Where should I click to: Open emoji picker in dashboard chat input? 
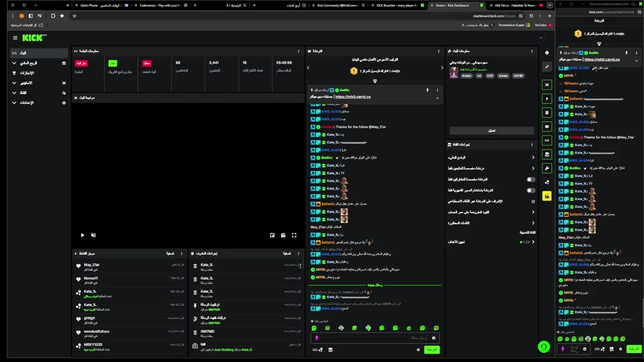point(434,338)
